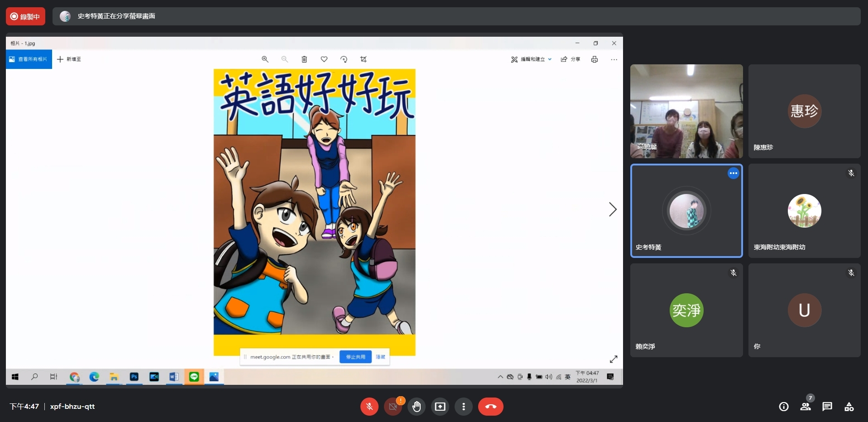Image resolution: width=868 pixels, height=422 pixels.
Task: Open more options three-dot menu
Action: click(x=464, y=407)
